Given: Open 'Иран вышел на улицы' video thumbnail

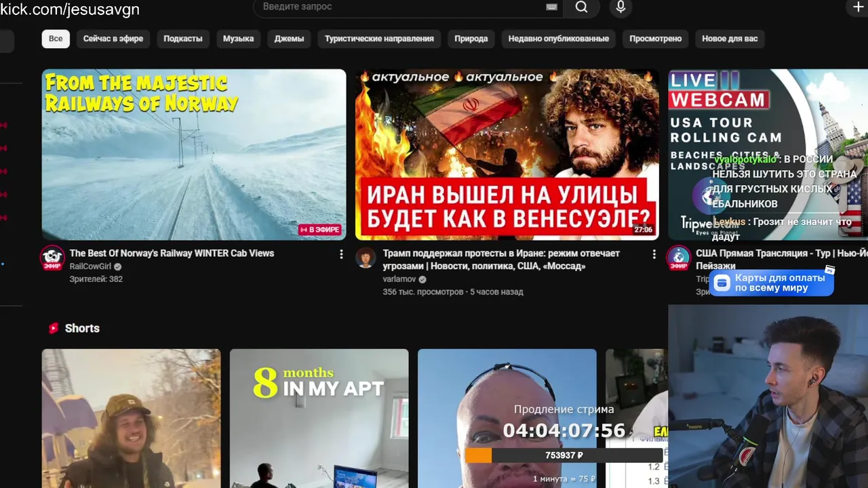Looking at the screenshot, I should 507,155.
